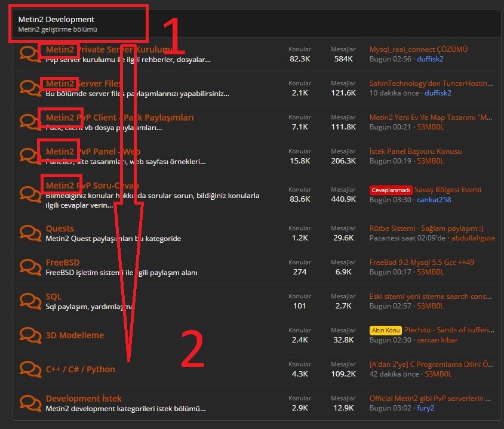Open user fury2 profile
The image size is (504, 429).
click(x=426, y=409)
